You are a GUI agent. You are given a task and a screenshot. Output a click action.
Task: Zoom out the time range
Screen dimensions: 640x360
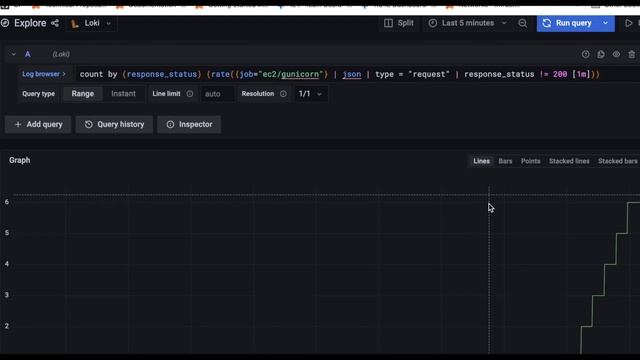pos(522,23)
